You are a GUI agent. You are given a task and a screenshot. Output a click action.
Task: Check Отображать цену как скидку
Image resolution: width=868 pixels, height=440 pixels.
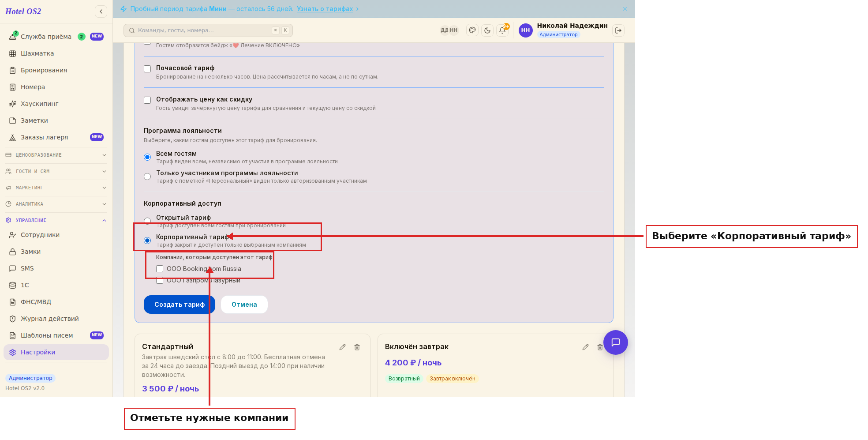[x=147, y=100]
